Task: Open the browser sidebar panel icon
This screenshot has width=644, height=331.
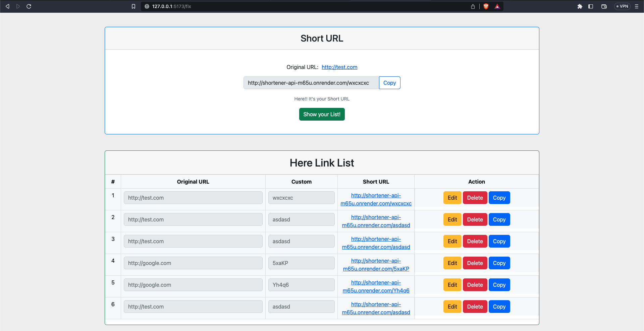Action: click(x=591, y=6)
